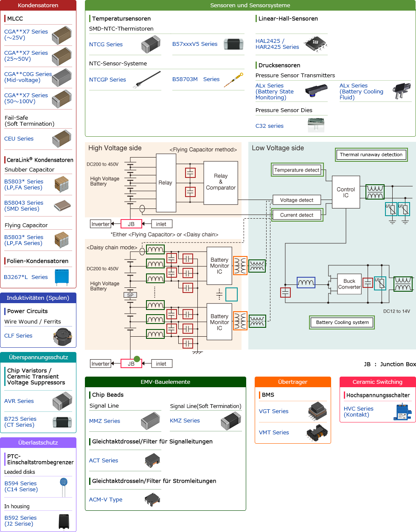Click the C32 series pressure sensor die image
The image size is (416, 532).
316,126
